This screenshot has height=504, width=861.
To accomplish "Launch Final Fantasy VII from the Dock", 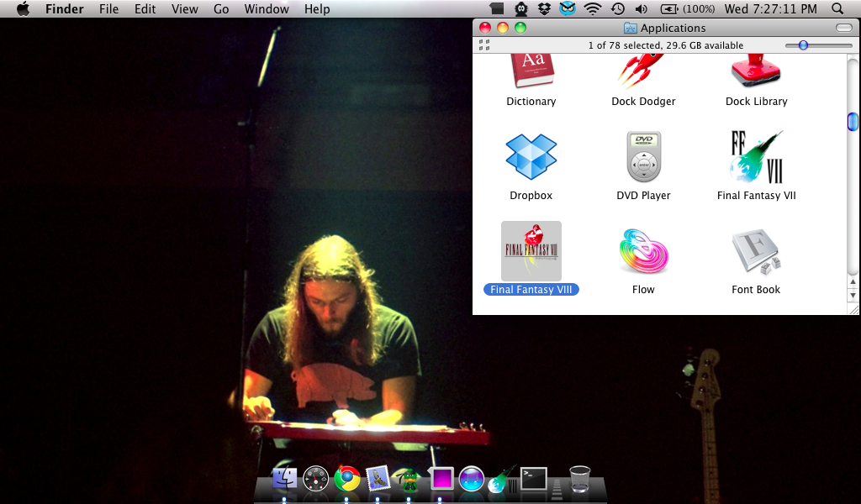I will [x=503, y=479].
